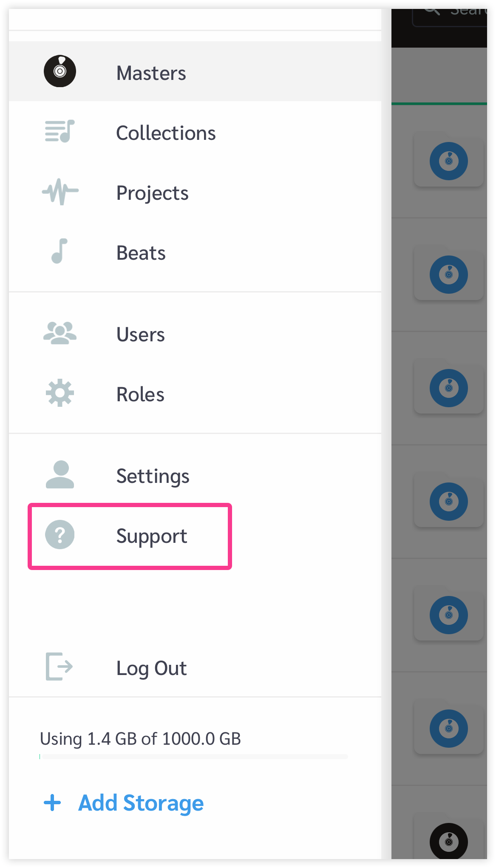
Task: Click the Log Out label
Action: click(151, 668)
